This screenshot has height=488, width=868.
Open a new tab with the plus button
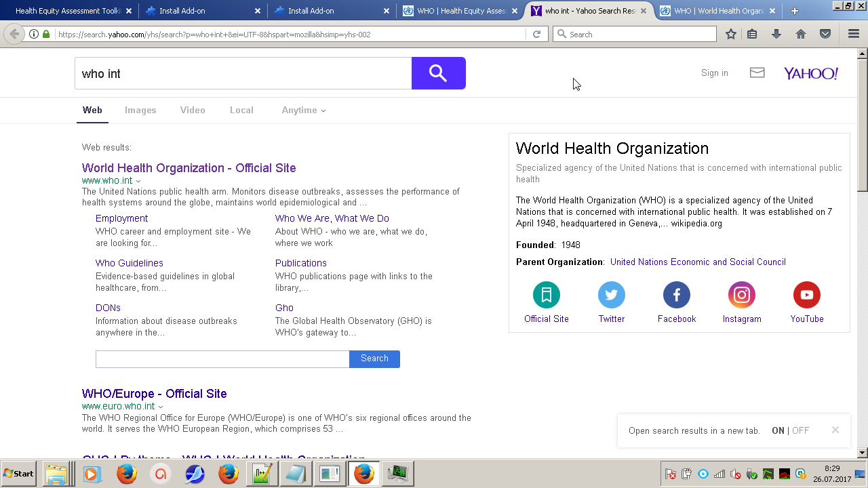795,11
